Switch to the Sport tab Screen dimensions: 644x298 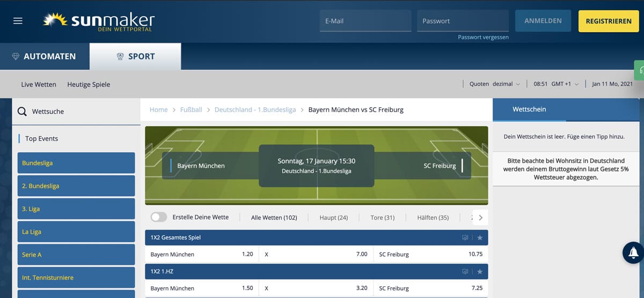pyautogui.click(x=135, y=56)
